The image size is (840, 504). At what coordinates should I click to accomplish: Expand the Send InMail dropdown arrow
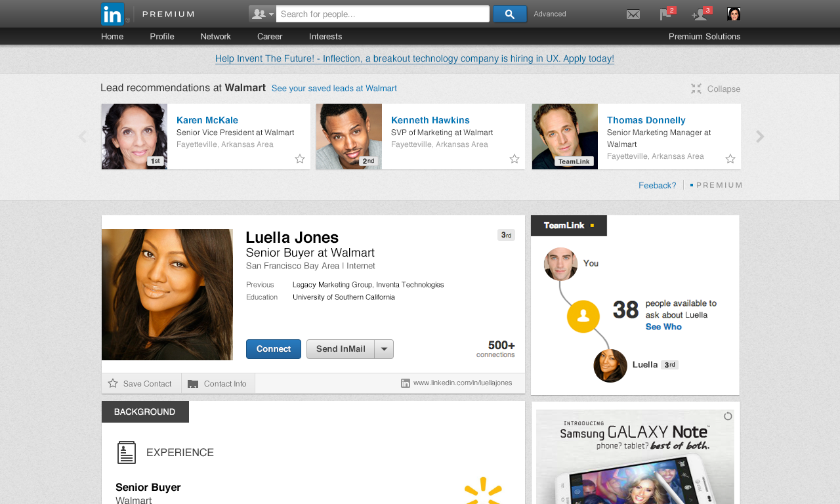384,349
